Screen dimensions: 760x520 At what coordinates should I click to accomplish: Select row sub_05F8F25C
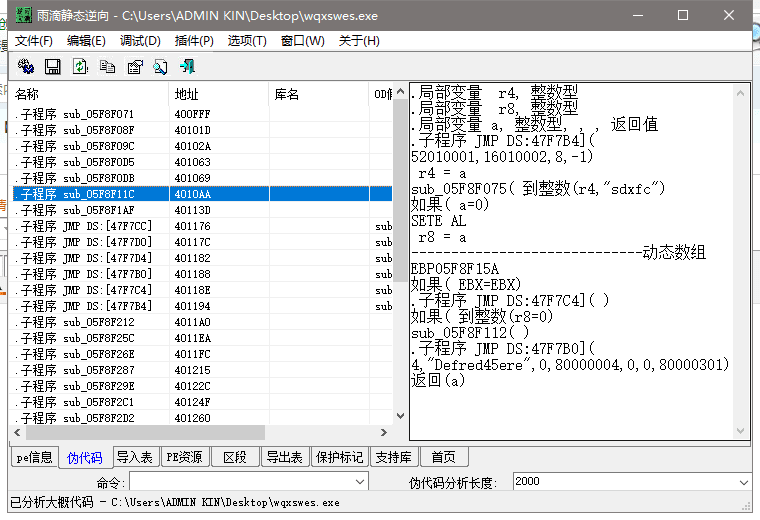pyautogui.click(x=201, y=338)
